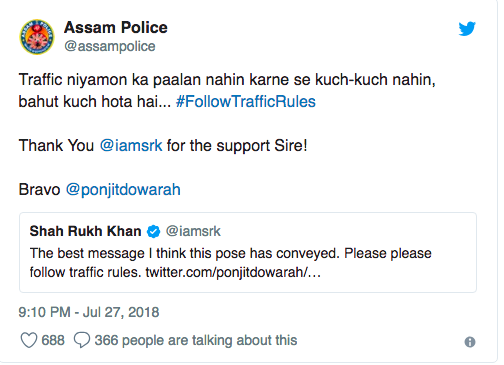Click the Twitter bird logo
504x365 pixels.
coord(467,29)
